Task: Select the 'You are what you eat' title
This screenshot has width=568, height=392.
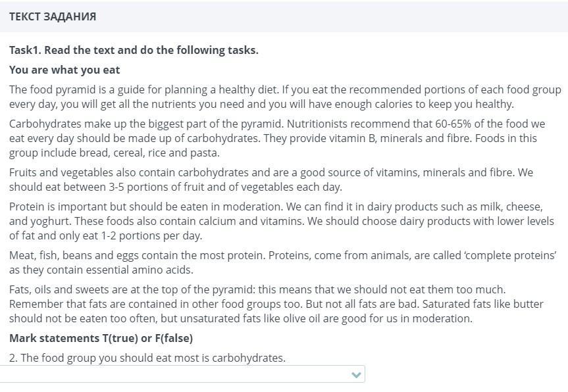Action: tap(65, 70)
